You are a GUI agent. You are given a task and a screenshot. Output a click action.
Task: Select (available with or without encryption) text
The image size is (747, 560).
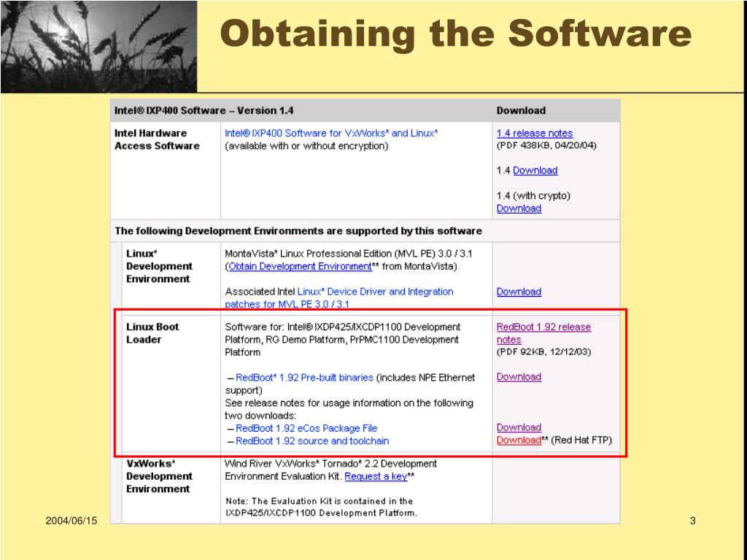pos(306,146)
